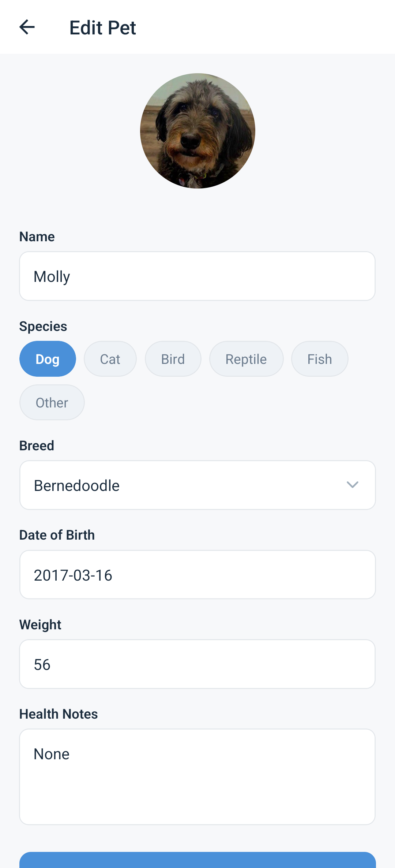This screenshot has height=868, width=395.
Task: Click the back arrow to leave Edit Pet
Action: 27,27
